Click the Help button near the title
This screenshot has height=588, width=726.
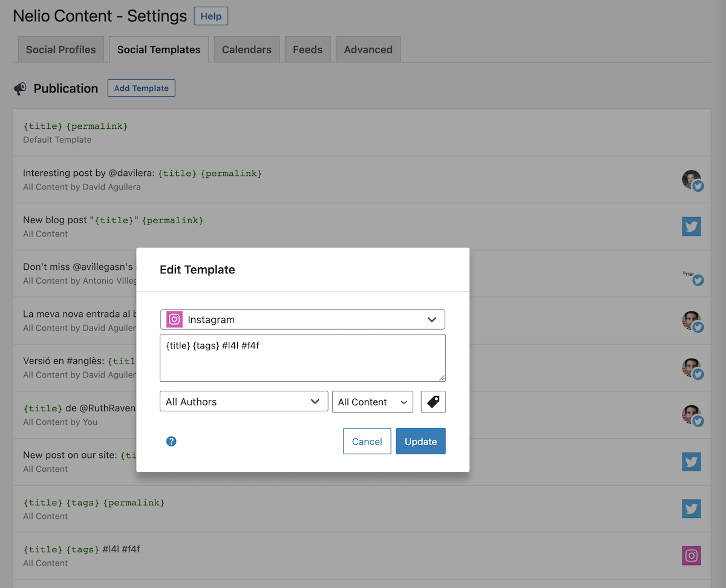coord(211,16)
